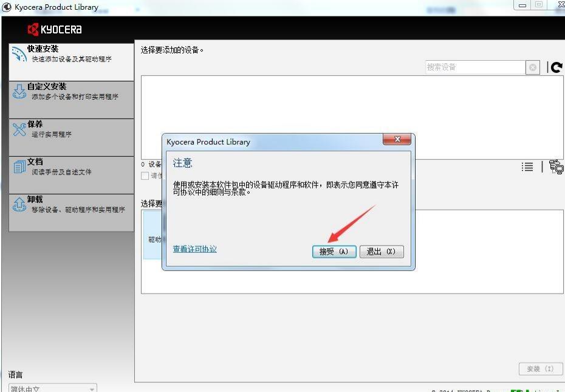Accept the license by clicking 接受

334,251
